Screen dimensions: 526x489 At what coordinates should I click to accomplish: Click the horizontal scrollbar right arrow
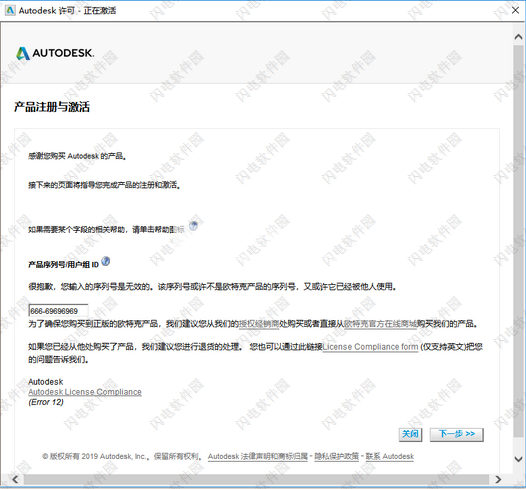pos(498,480)
